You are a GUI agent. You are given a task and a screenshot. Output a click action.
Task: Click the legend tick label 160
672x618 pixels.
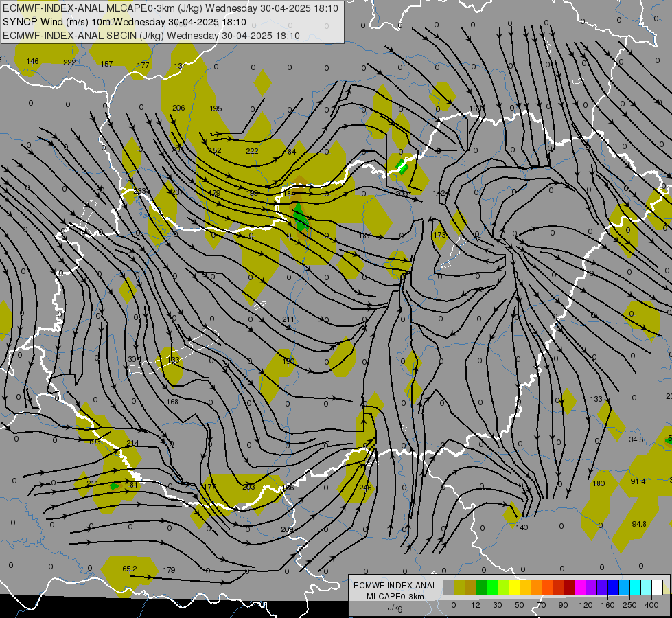[607, 605]
